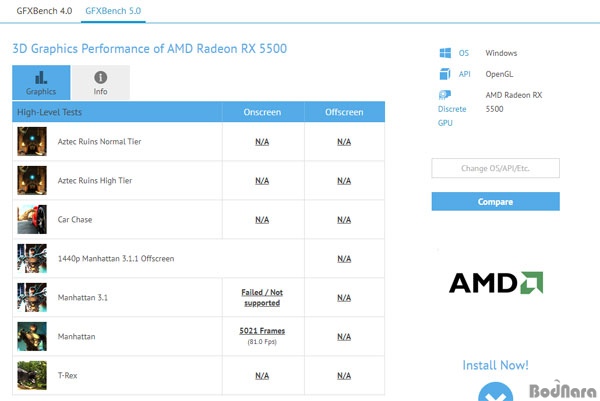The height and width of the screenshot is (401, 600).
Task: Click Manhattan offscreen N/A result
Action: 344,337
